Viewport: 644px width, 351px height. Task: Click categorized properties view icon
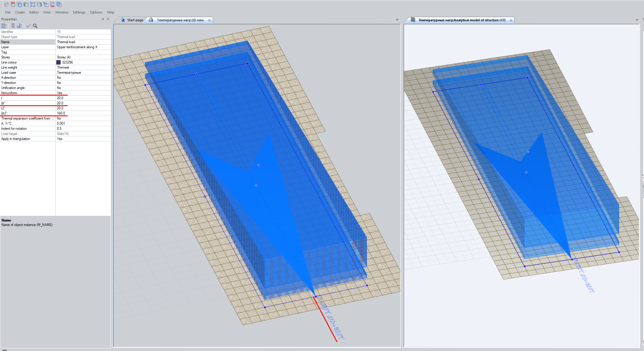[4, 26]
